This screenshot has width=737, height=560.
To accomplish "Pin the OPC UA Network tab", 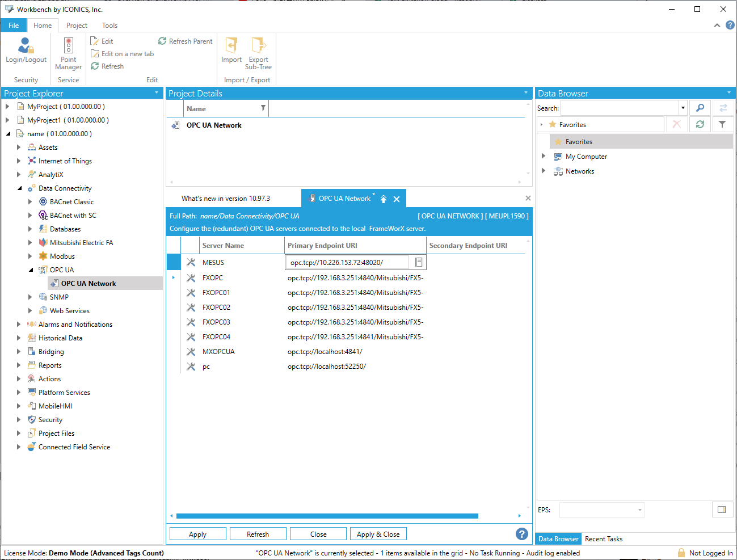I will (384, 199).
